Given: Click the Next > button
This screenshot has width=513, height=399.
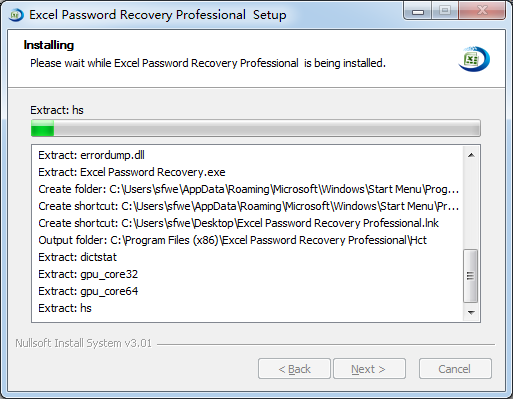Looking at the screenshot, I should [x=369, y=369].
